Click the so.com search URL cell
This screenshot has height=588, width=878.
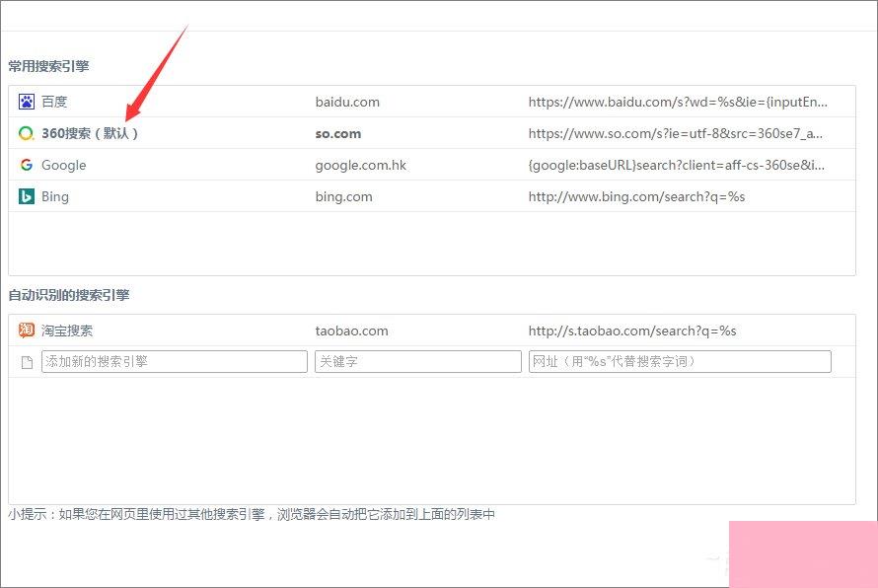[676, 133]
